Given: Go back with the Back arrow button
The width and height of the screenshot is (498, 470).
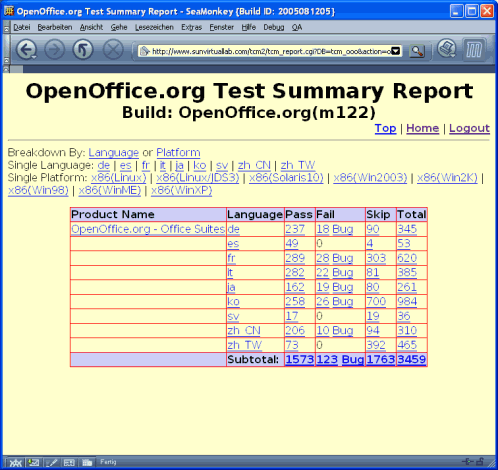Looking at the screenshot, I should pos(25,50).
